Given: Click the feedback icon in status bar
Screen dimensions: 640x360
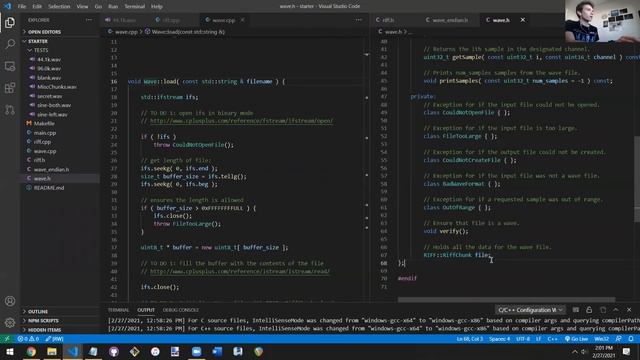Looking at the screenshot, I should coord(619,339).
